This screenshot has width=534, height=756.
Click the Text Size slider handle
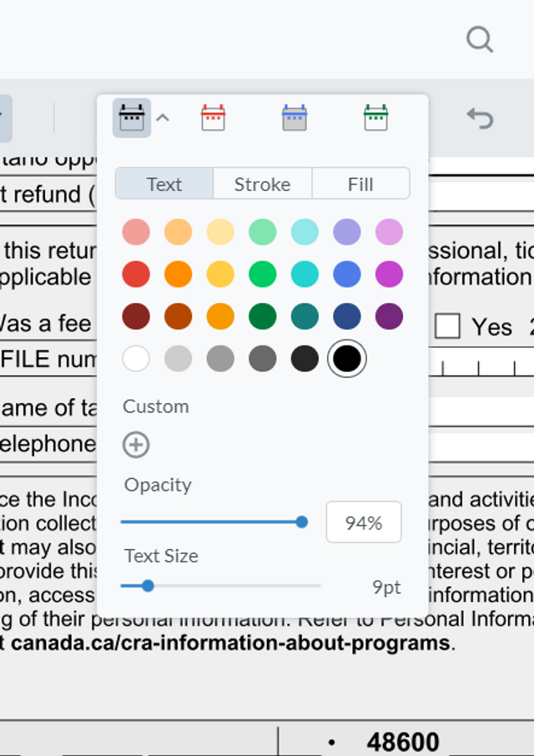[x=148, y=586]
